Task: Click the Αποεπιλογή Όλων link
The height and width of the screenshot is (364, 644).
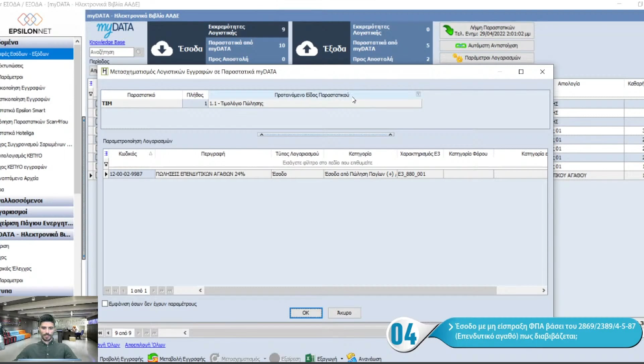Action: (145, 345)
